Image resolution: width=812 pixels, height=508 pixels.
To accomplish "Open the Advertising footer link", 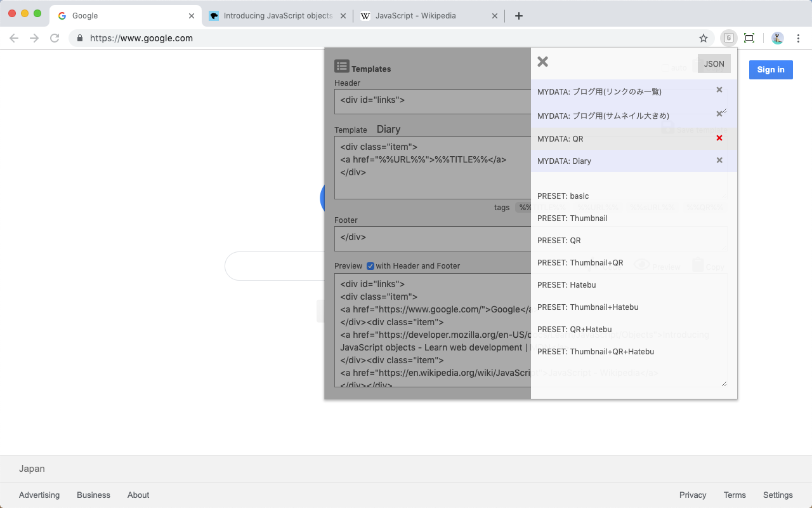I will pos(39,495).
